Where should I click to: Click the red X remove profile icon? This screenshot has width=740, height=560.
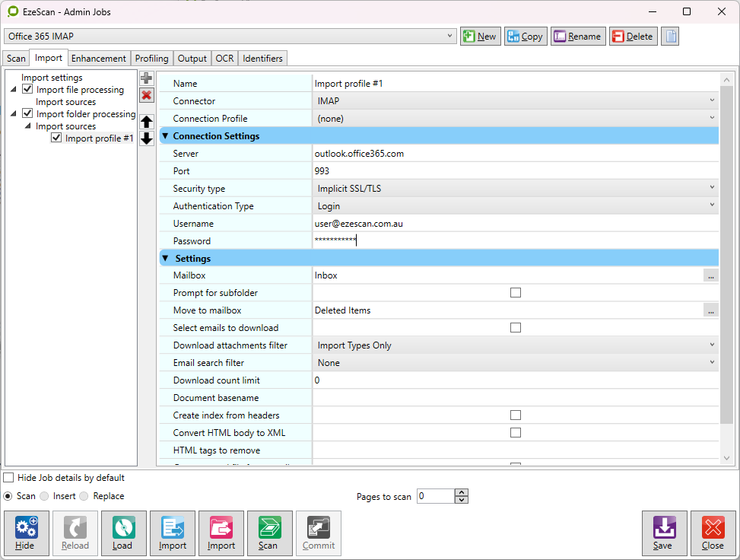click(x=147, y=95)
